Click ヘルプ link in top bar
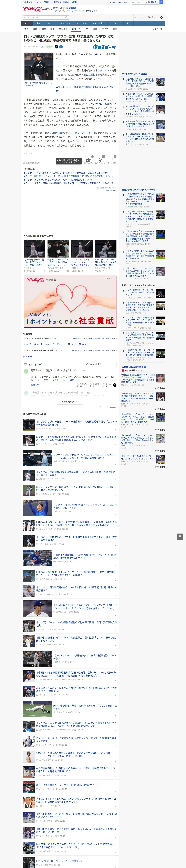 click(x=127, y=2)
